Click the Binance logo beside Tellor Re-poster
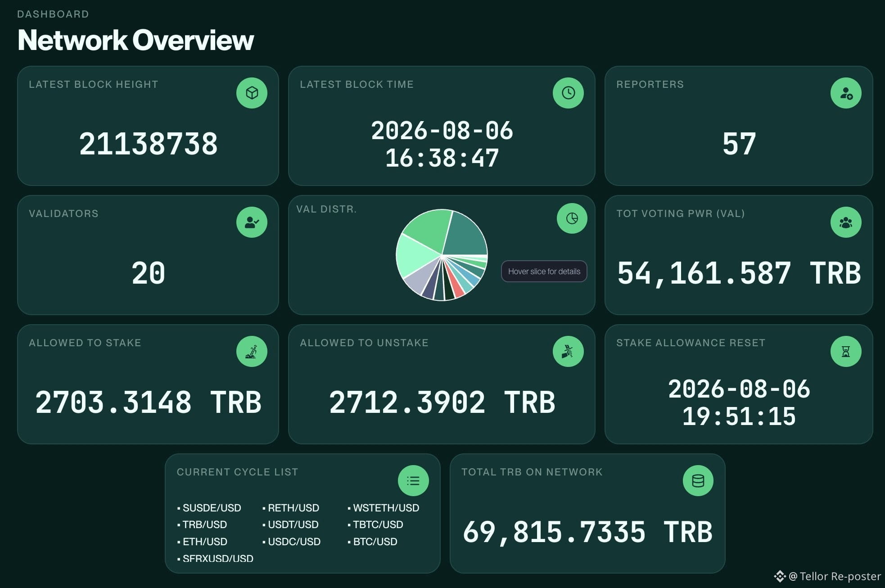Screen dimensions: 885x588 click(780, 576)
